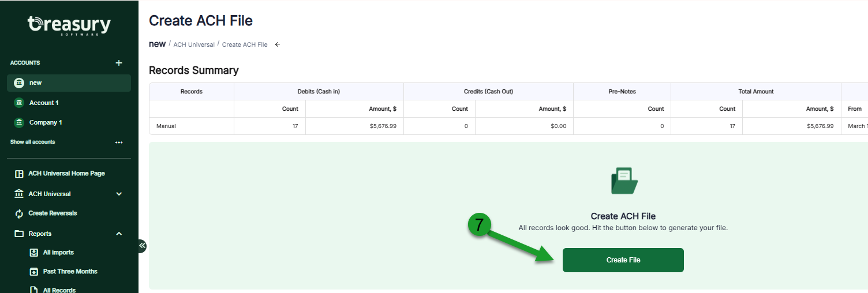
Task: Open Company 1 account
Action: [x=46, y=122]
